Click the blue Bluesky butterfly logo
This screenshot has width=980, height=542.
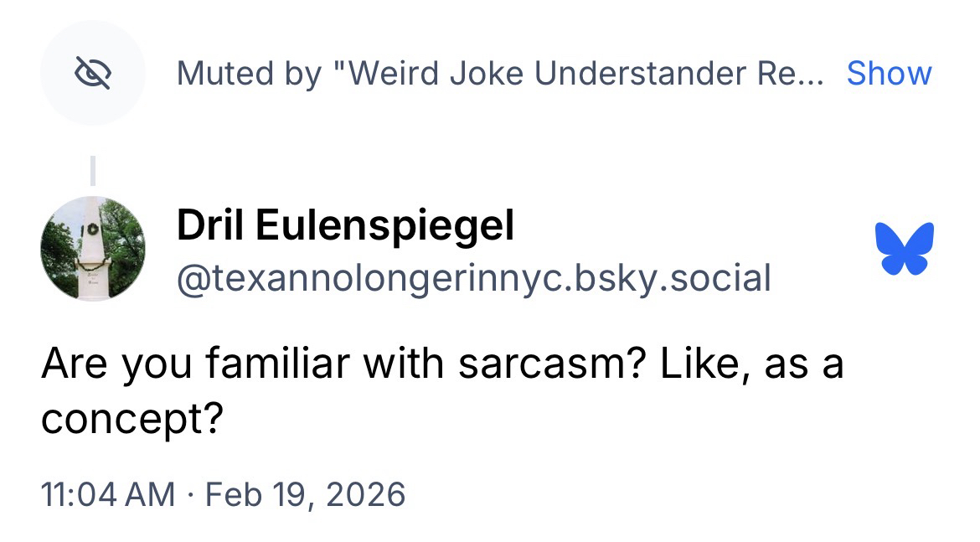click(x=904, y=249)
